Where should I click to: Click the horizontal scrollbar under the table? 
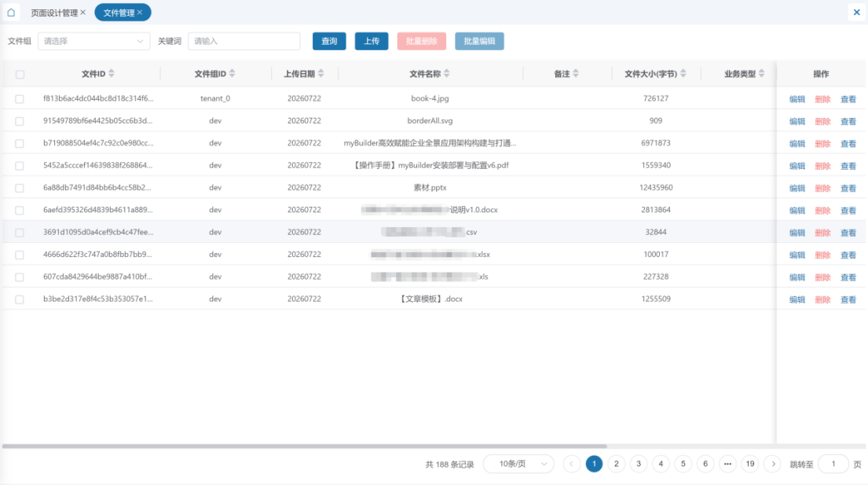305,446
